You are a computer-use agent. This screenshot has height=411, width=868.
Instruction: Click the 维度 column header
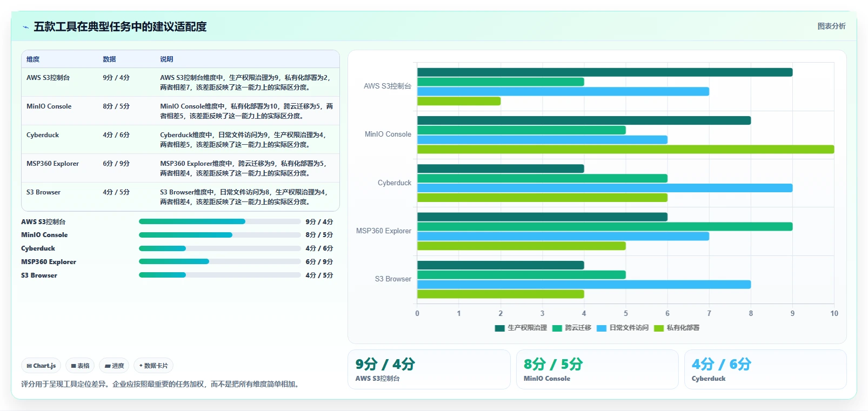[x=33, y=59]
